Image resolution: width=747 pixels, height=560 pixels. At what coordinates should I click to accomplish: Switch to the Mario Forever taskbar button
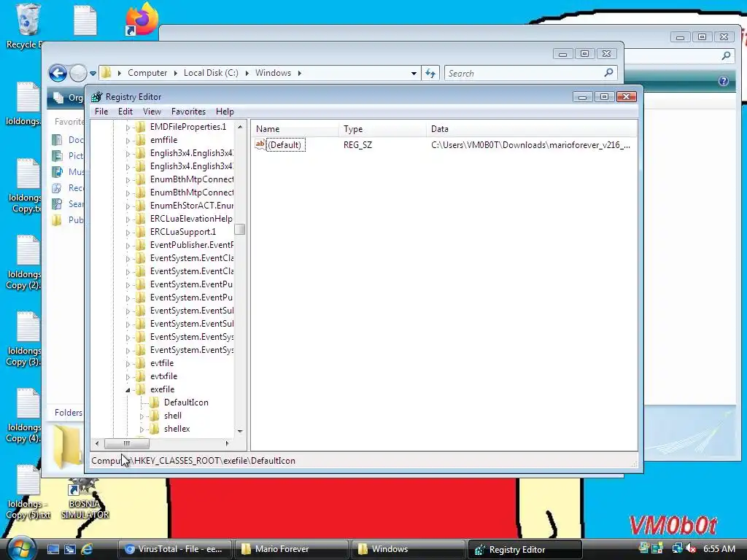click(x=292, y=549)
